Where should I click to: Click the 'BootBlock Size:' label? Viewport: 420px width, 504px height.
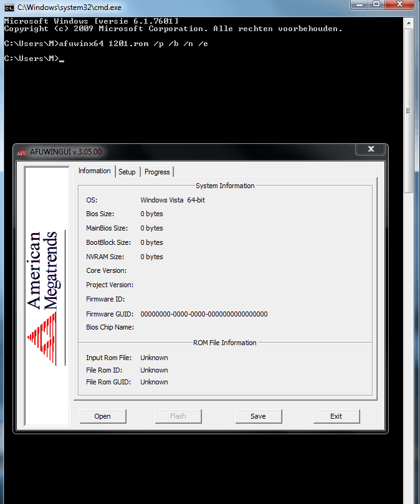pyautogui.click(x=108, y=242)
